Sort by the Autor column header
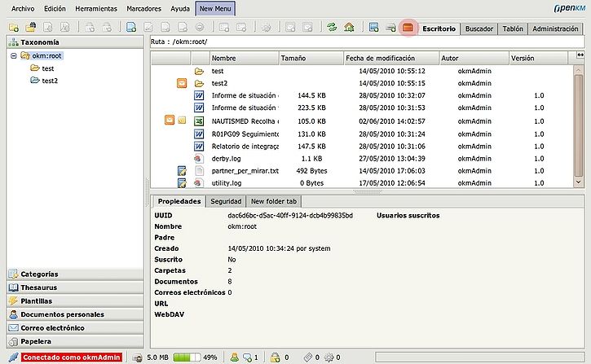 click(x=474, y=58)
